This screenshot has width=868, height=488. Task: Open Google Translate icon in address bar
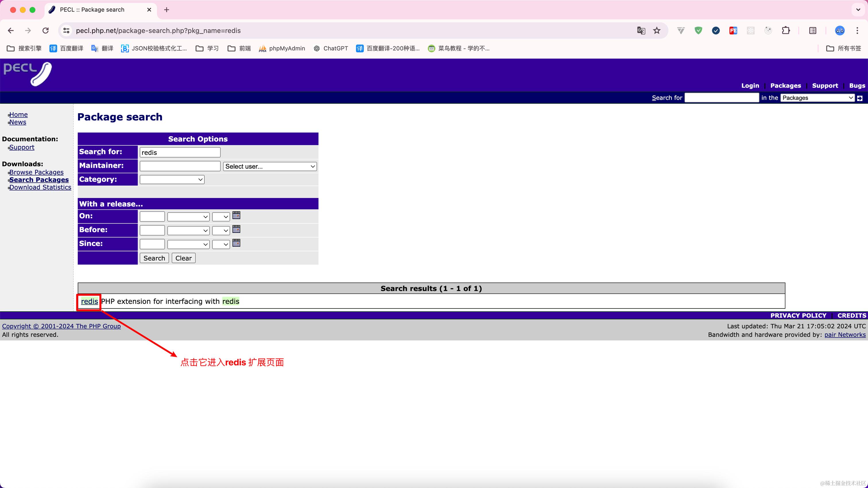pos(641,31)
